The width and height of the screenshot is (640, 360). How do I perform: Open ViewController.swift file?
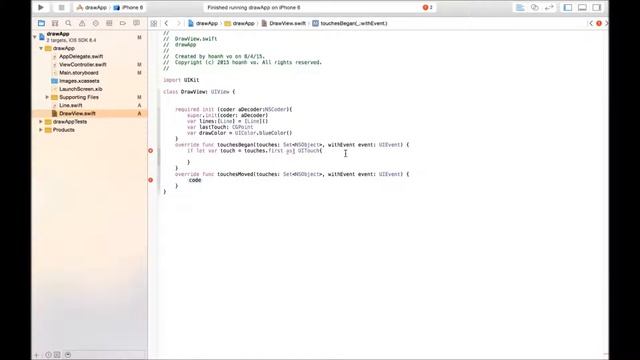82,64
